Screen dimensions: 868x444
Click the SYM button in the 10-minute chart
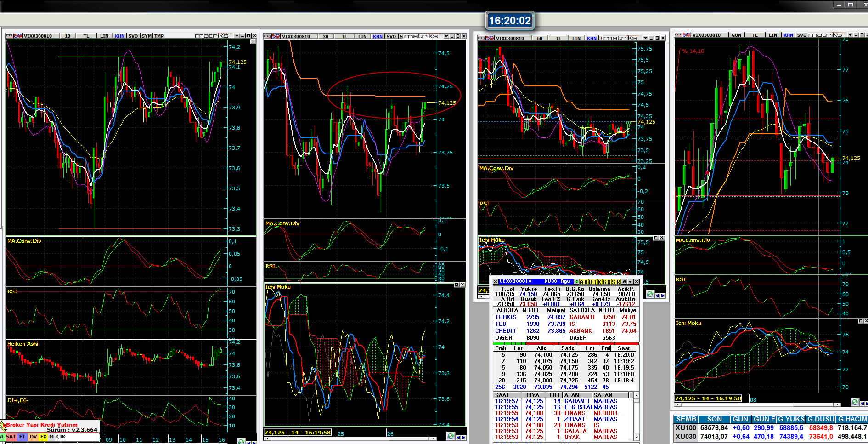point(147,36)
